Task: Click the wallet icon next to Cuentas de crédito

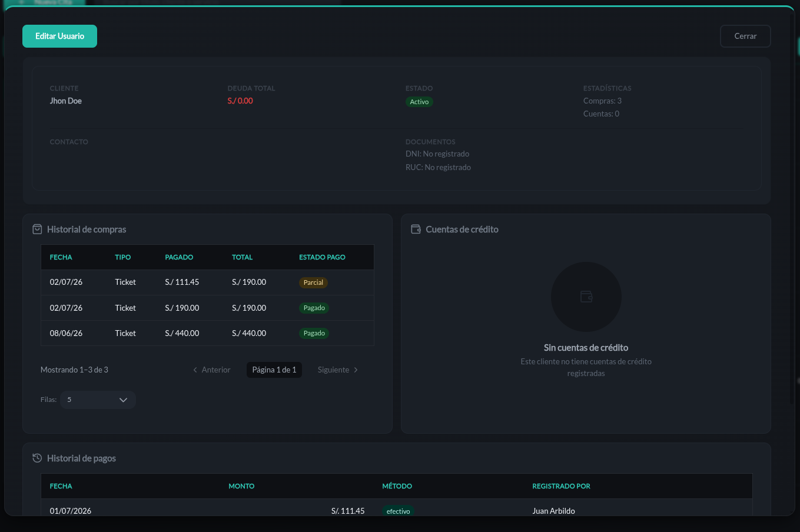Action: (416, 229)
